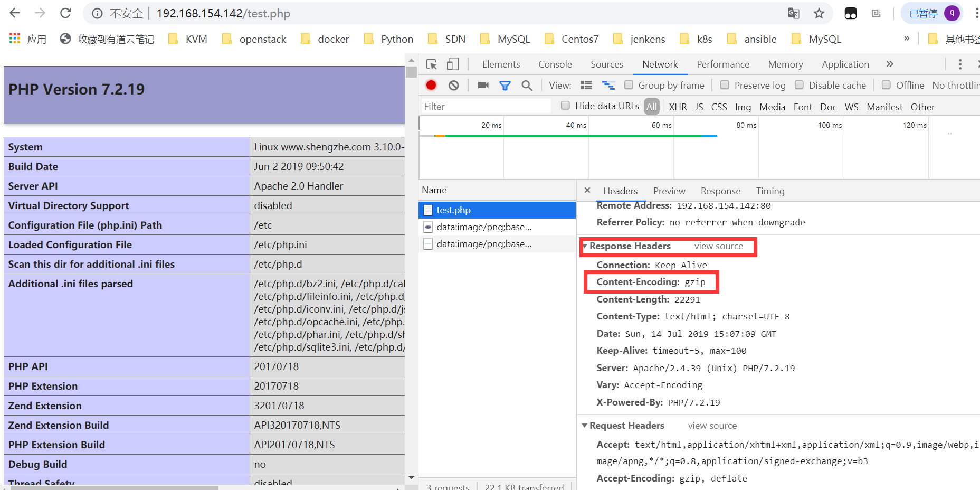Filter requests by CSS
Viewport: 980px width, 490px height.
[x=719, y=107]
